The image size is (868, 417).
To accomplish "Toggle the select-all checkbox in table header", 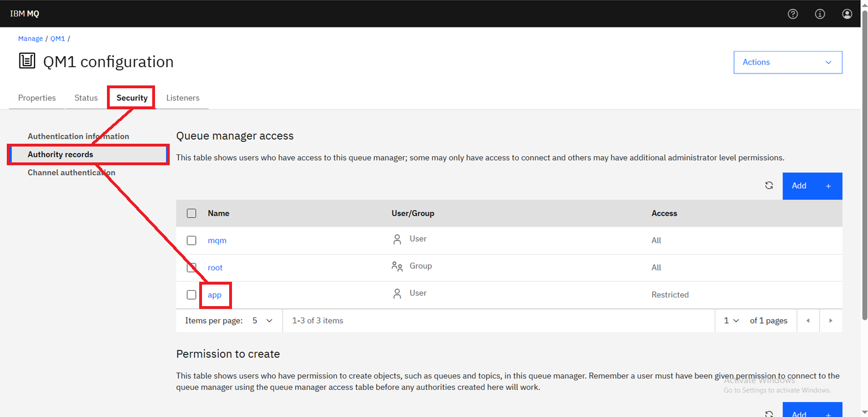I will (191, 213).
